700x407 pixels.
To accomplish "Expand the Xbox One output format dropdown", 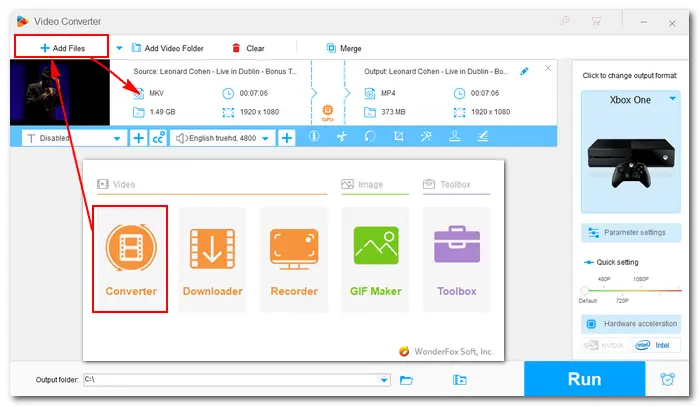I will [673, 99].
